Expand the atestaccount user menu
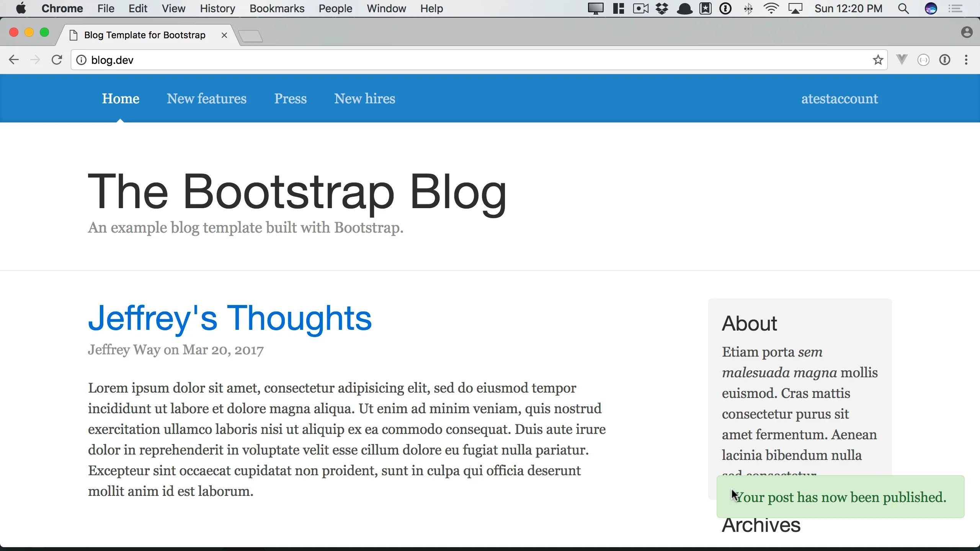 839,99
